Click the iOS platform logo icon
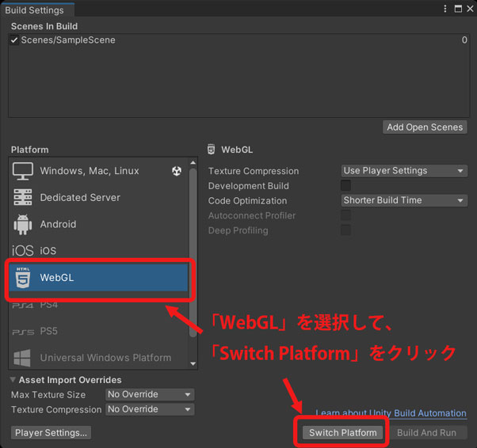477x448 pixels. click(x=23, y=251)
